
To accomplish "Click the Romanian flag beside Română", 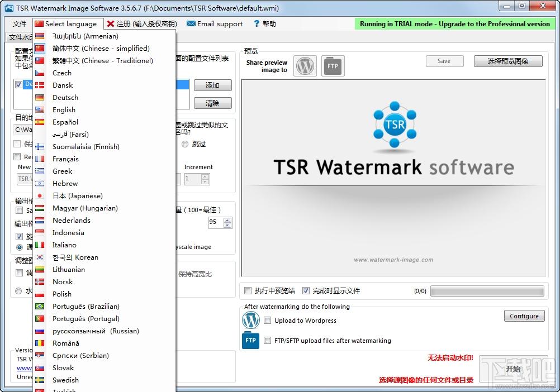I will pos(40,343).
